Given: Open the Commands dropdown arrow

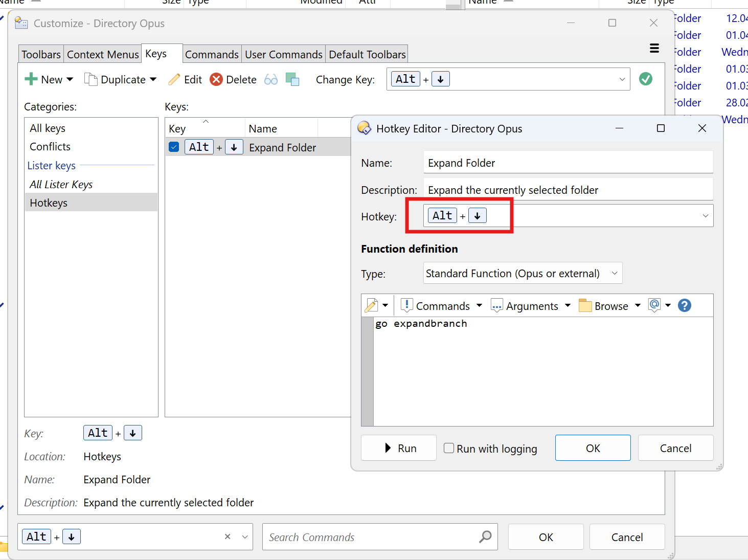Looking at the screenshot, I should tap(479, 306).
